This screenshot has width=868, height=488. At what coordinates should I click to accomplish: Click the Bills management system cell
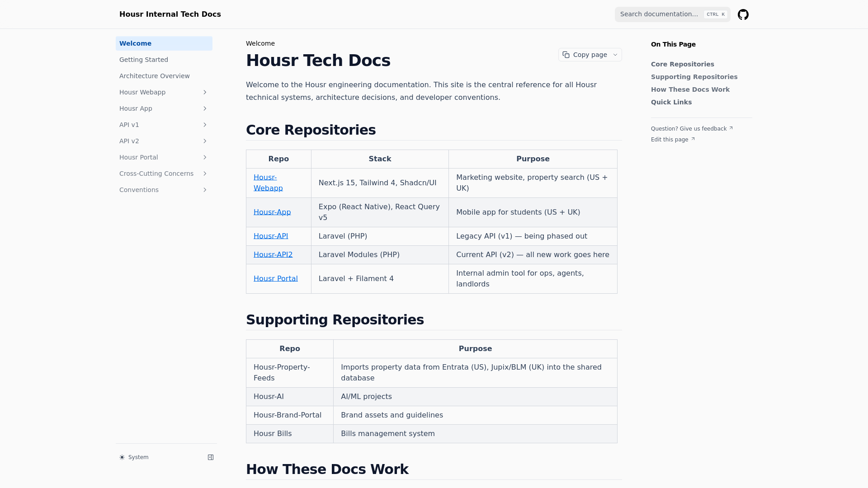(475, 434)
